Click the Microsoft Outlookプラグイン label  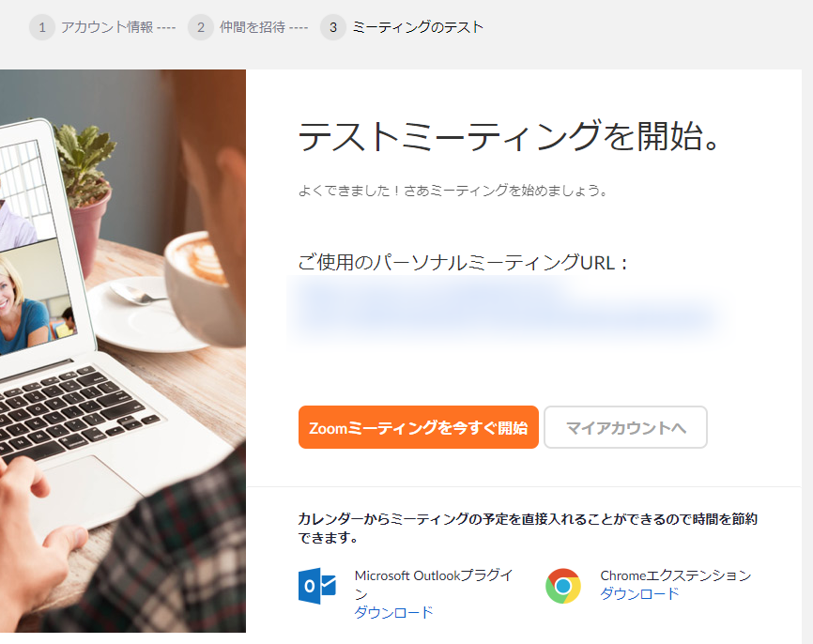pyautogui.click(x=434, y=584)
